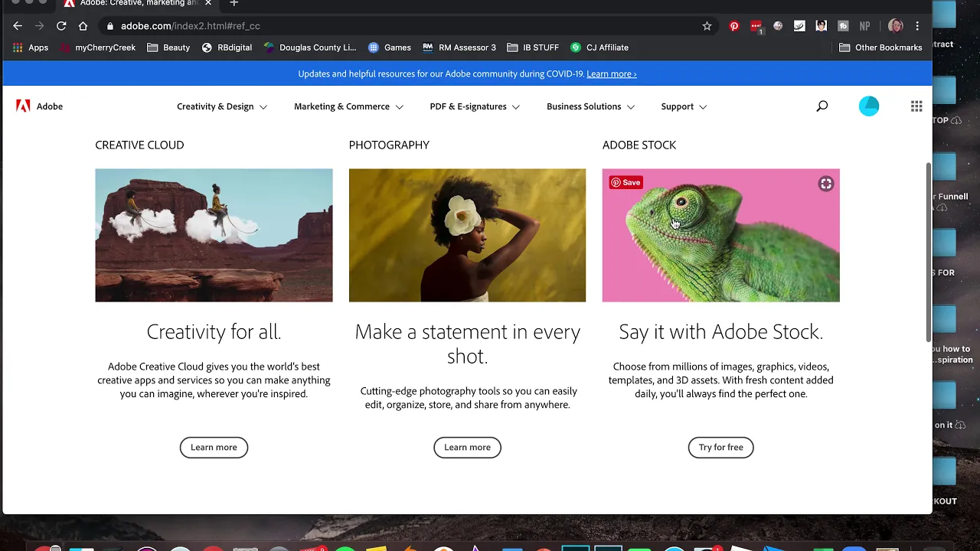
Task: Click the browser Home icon
Action: pyautogui.click(x=83, y=26)
